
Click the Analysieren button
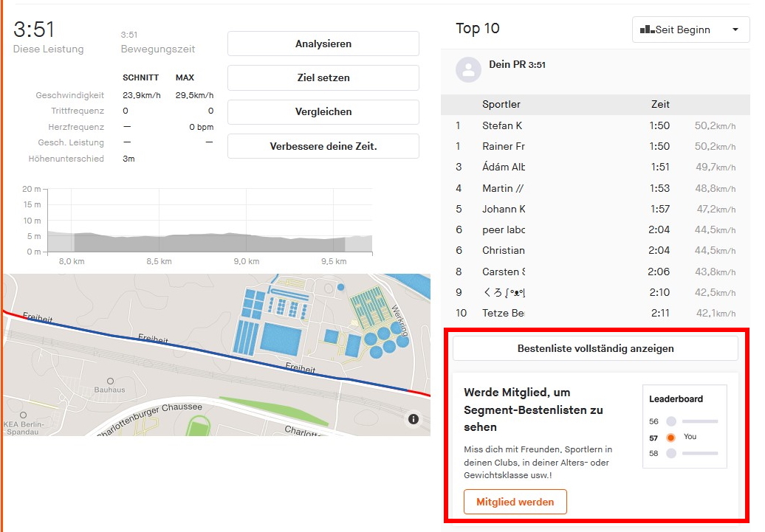323,44
